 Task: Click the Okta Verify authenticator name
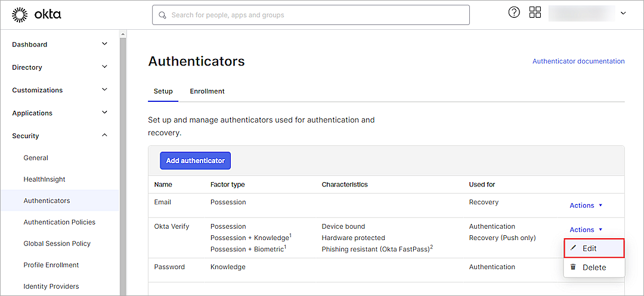172,226
